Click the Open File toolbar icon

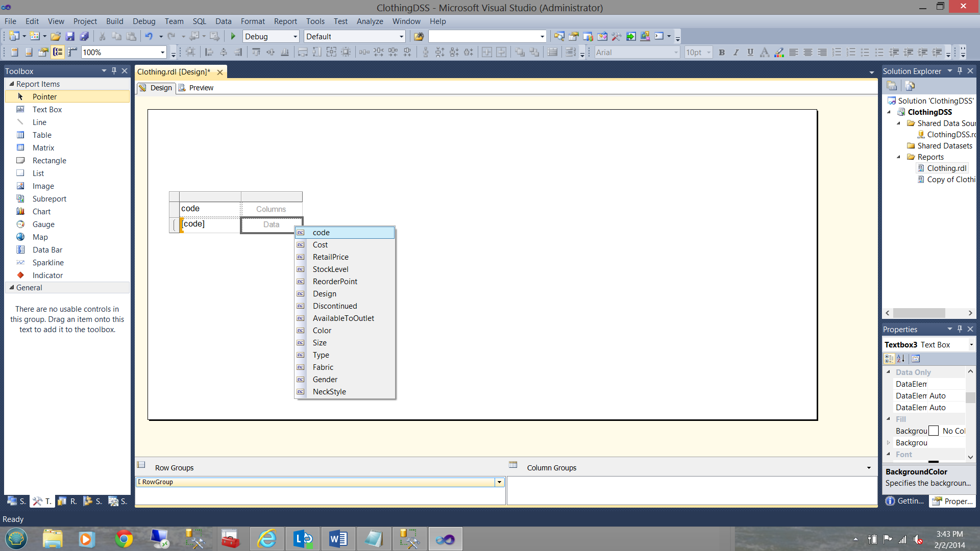tap(56, 36)
